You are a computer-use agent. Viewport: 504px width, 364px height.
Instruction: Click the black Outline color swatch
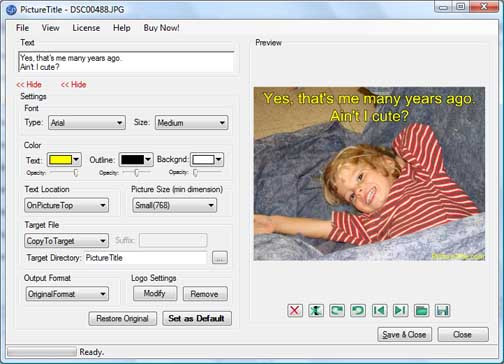(132, 160)
